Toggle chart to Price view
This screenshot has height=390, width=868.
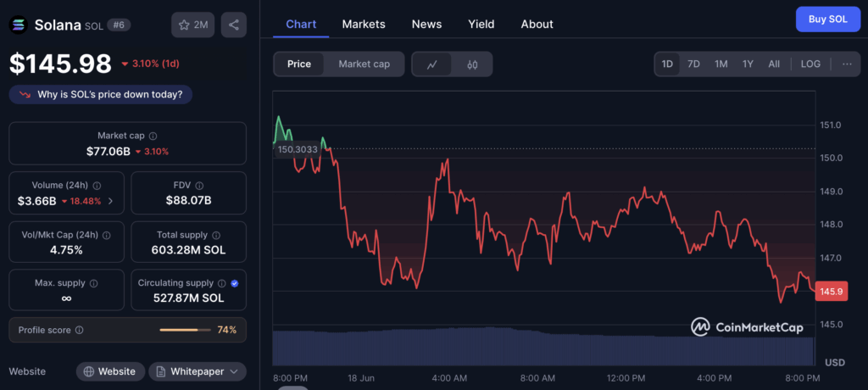[299, 64]
